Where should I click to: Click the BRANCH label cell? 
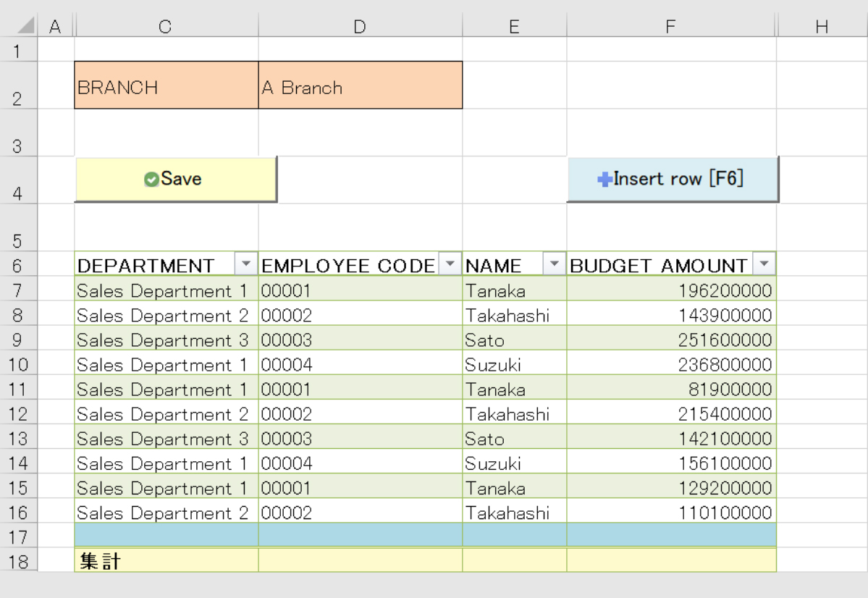click(x=166, y=88)
